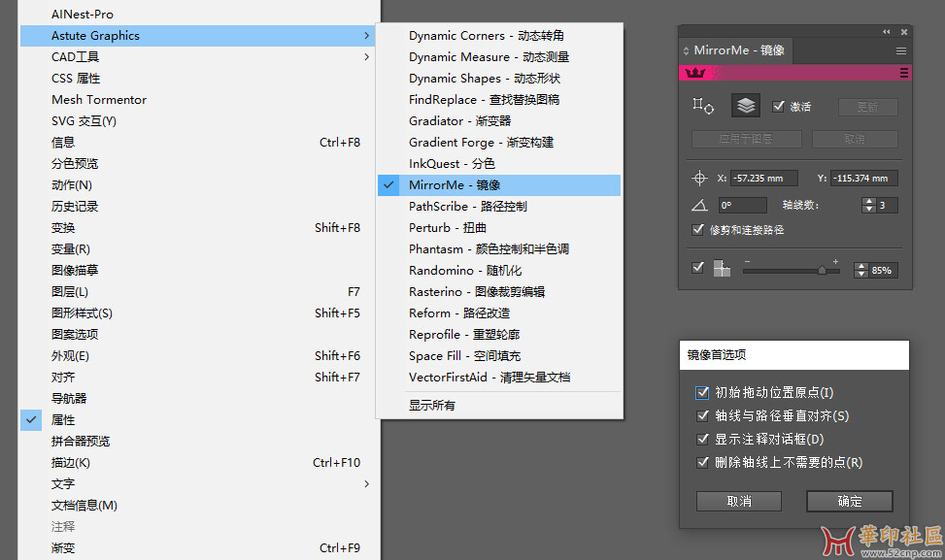The image size is (945, 560).
Task: Open the 渐变 menu item
Action: [200, 548]
